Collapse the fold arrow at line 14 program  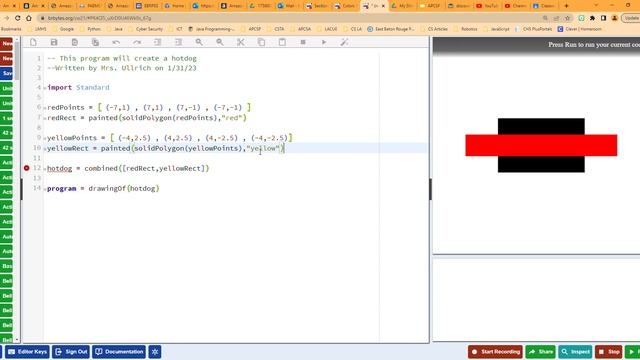(x=44, y=189)
